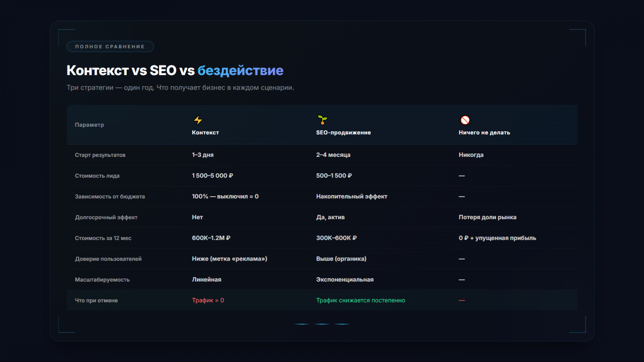644x362 pixels.
Task: Click the red Трафик = 0 text
Action: click(208, 300)
